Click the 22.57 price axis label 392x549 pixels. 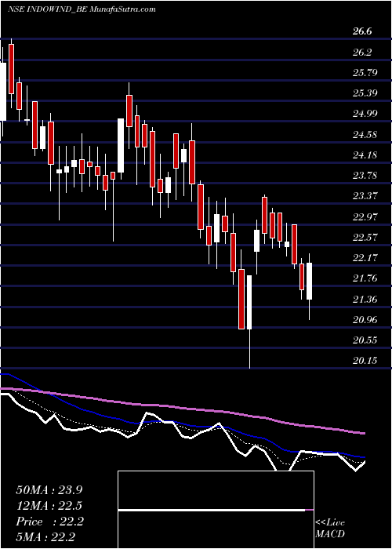(x=365, y=238)
